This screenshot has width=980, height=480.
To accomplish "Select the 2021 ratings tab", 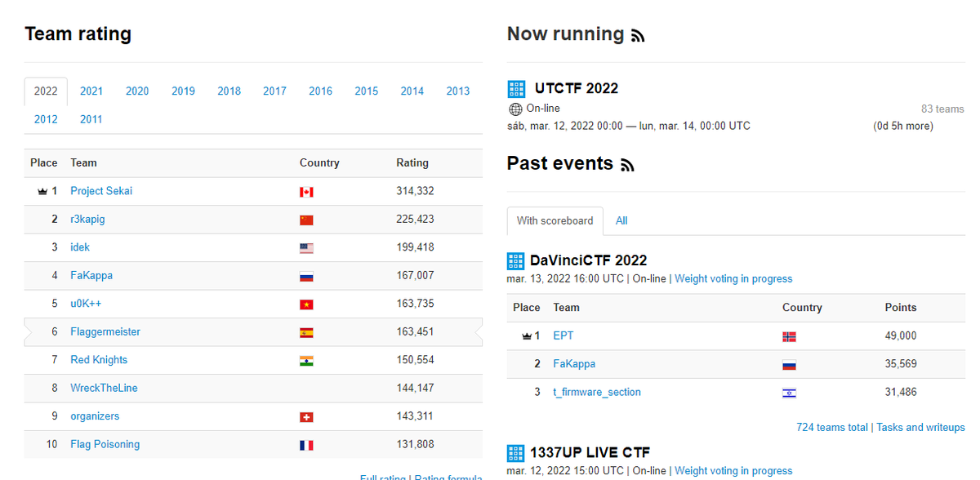I will pyautogui.click(x=91, y=91).
